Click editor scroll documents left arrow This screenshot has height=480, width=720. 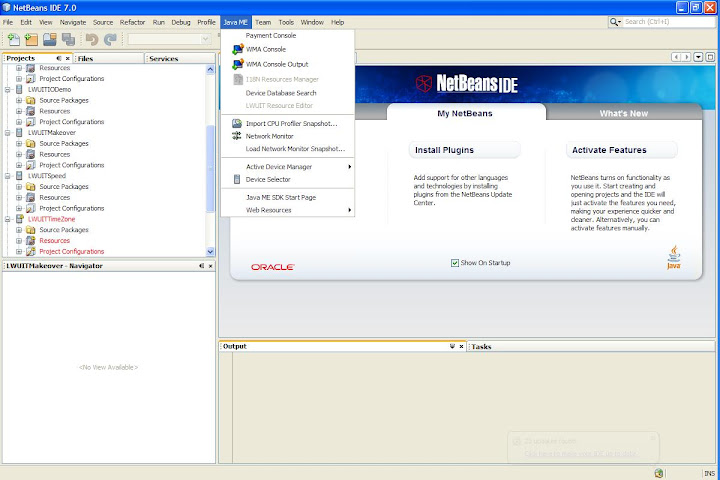click(x=676, y=57)
